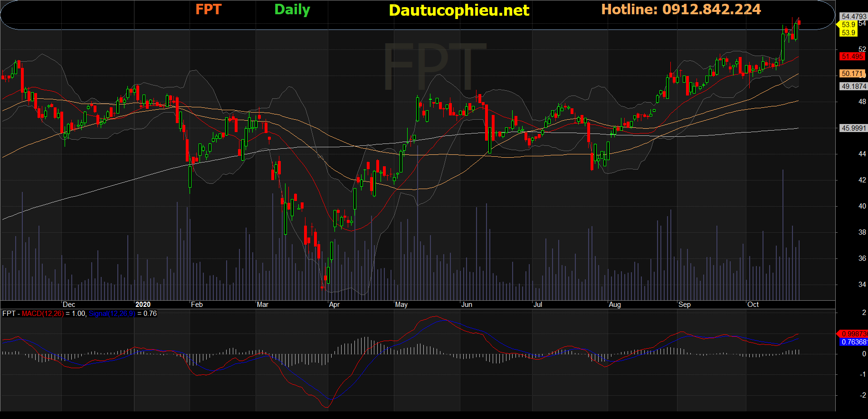Screen dimensions: 868x419
Task: Click the Jun marker on time axis
Action: (467, 305)
